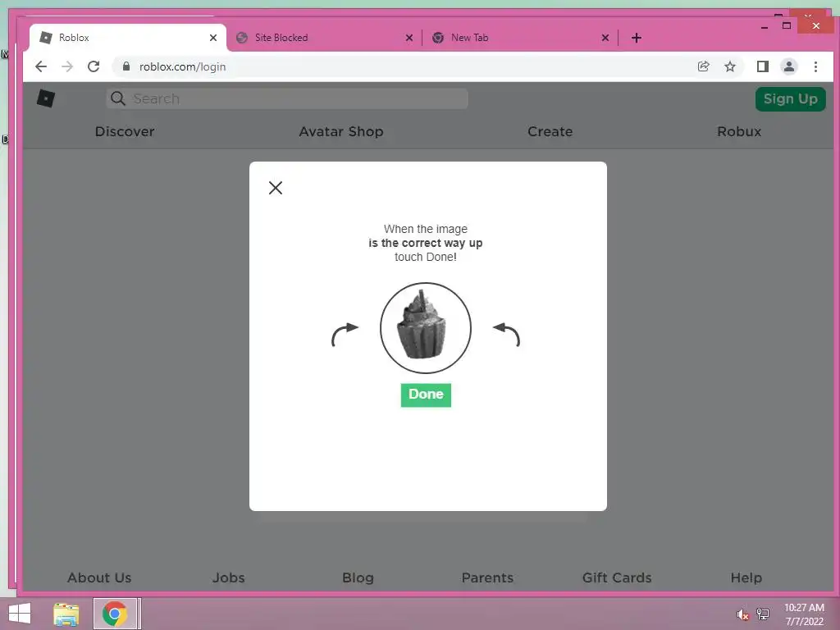Go back with the browser back arrow

click(41, 66)
